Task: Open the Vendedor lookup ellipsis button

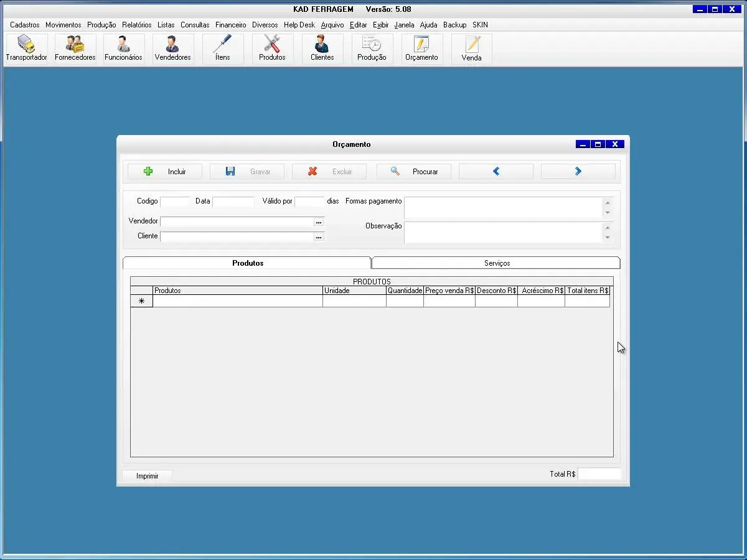Action: [319, 222]
